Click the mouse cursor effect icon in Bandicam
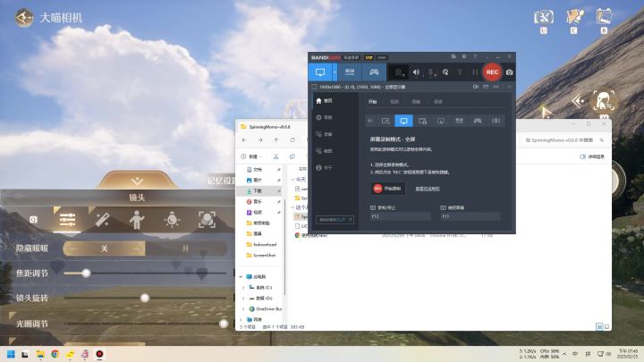Viewport: 644px width, 362px height. tap(445, 72)
